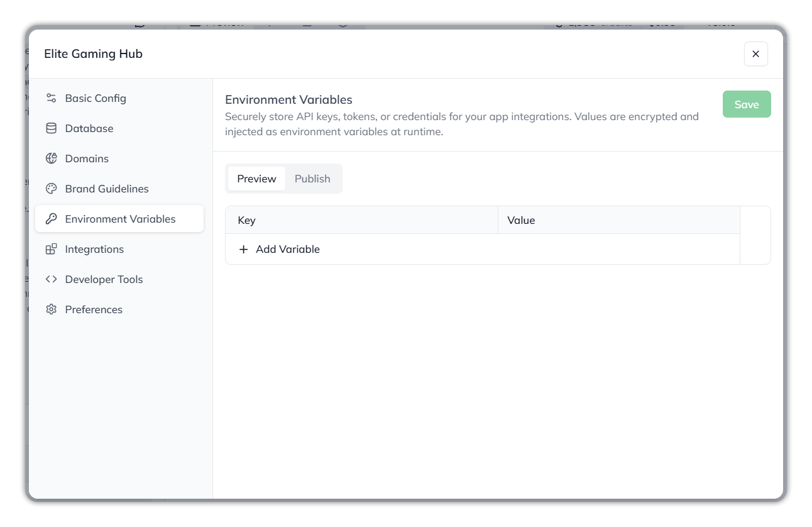Click the Developer Tools code brackets icon
This screenshot has height=527, width=812.
pos(52,279)
